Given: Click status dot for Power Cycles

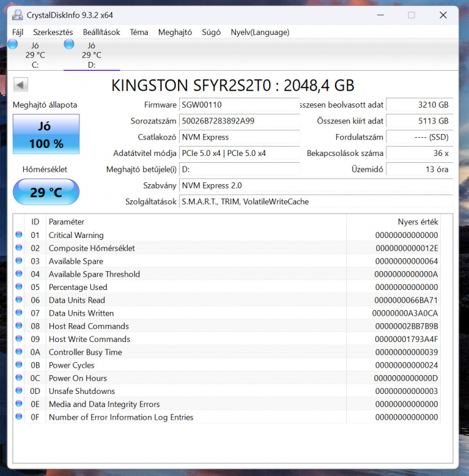Looking at the screenshot, I should (19, 365).
